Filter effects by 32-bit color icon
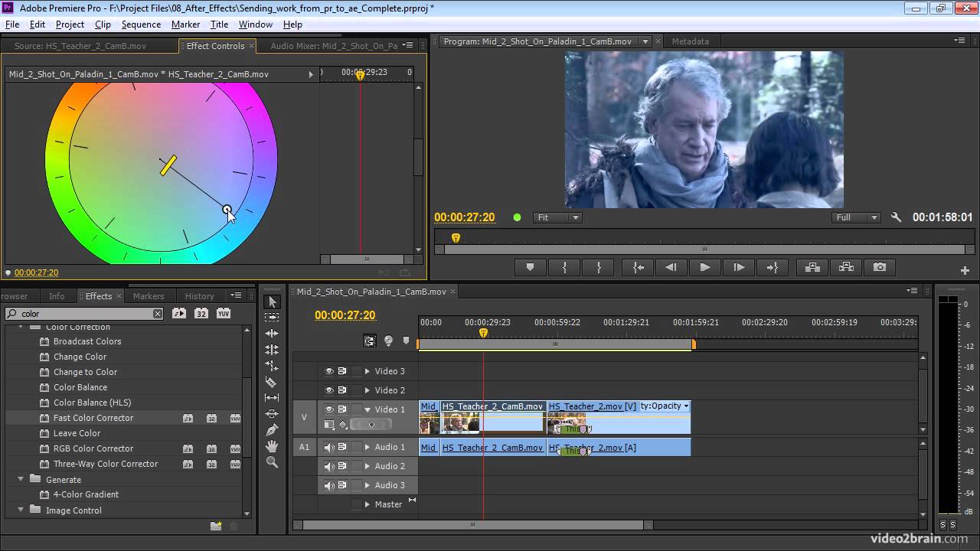 (201, 313)
